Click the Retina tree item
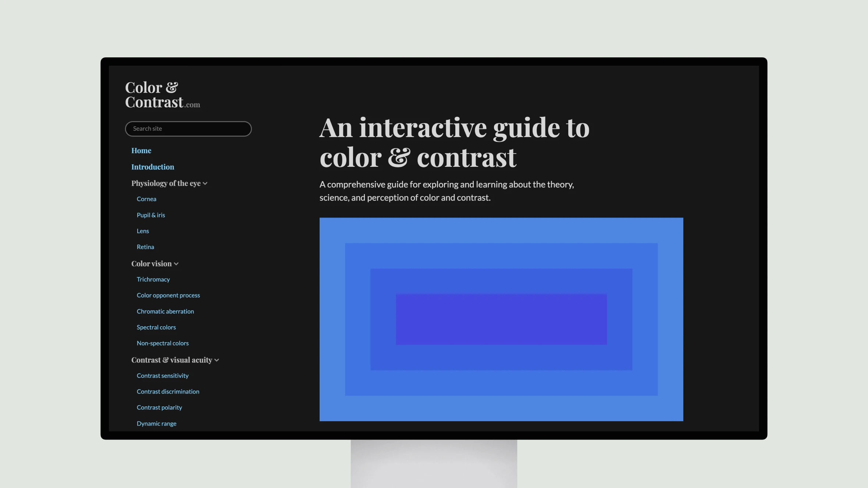The width and height of the screenshot is (868, 488). click(x=145, y=247)
